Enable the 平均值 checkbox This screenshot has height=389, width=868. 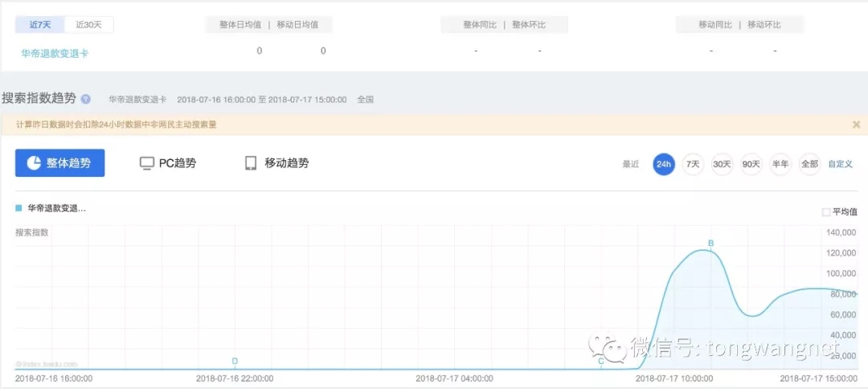coord(826,212)
